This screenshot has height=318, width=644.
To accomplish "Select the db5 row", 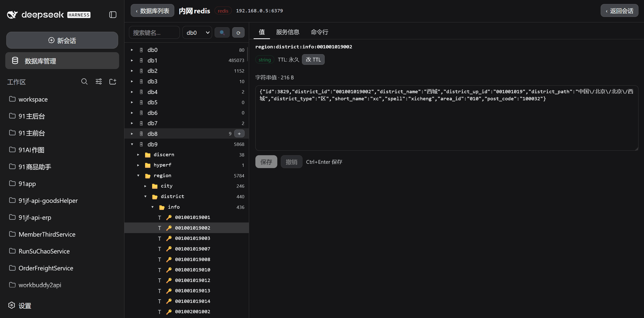I will click(x=187, y=102).
